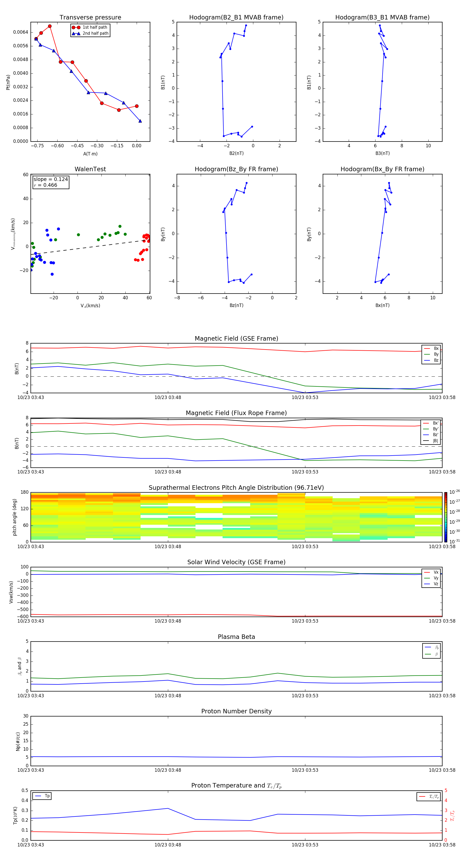Click the Vy legend entry

[x=431, y=578]
